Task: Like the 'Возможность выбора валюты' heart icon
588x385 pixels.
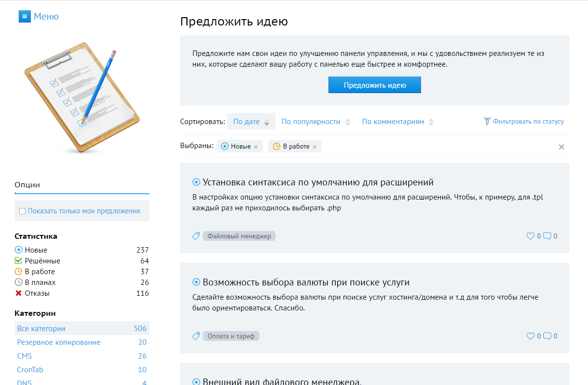Action: point(530,336)
